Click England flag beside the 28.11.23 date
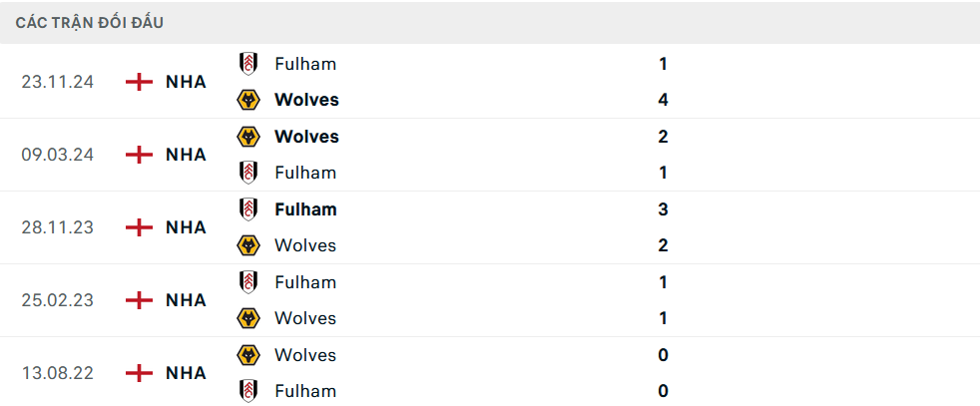980x406 pixels. 139,227
